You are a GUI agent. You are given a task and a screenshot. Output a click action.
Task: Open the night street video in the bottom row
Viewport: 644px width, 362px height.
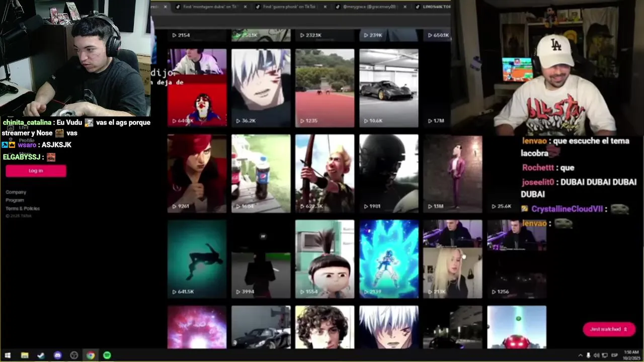452,327
